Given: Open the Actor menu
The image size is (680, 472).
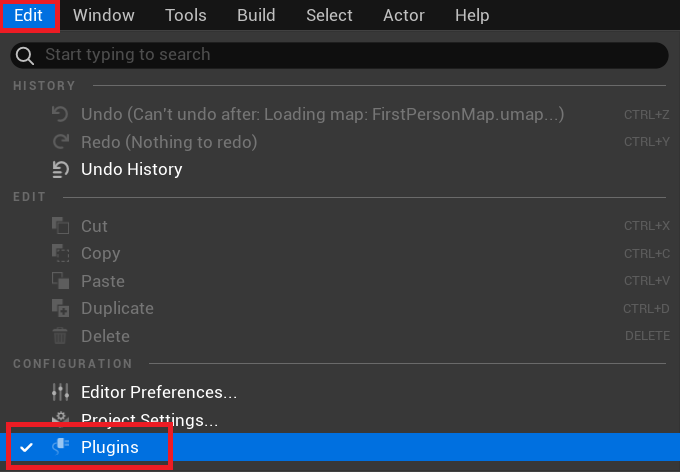Looking at the screenshot, I should click(404, 15).
